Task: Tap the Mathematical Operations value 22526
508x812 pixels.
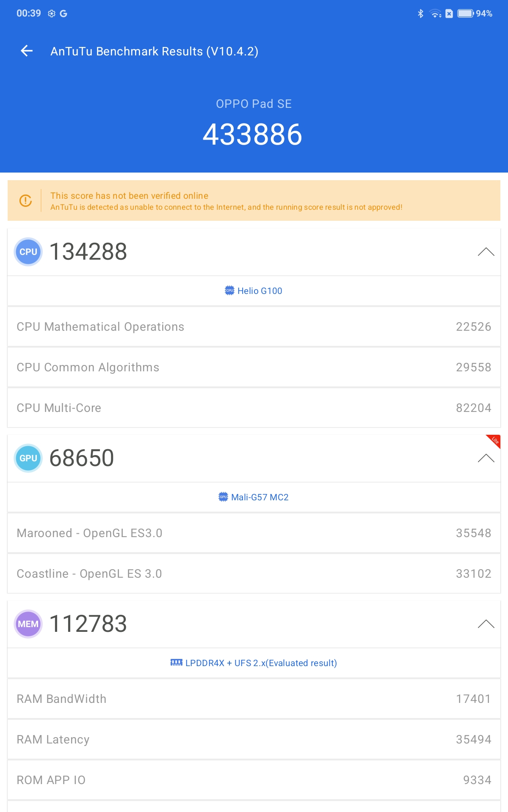Action: (473, 327)
